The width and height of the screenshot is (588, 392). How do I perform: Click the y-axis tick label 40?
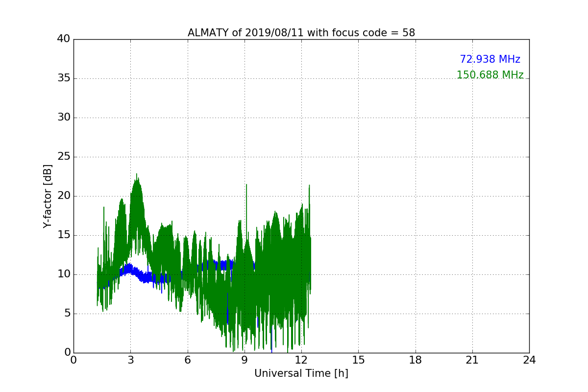click(x=64, y=39)
